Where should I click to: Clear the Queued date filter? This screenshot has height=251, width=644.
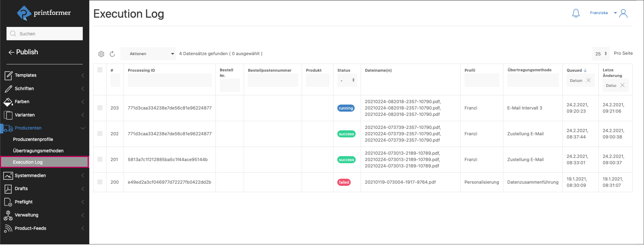coord(588,80)
